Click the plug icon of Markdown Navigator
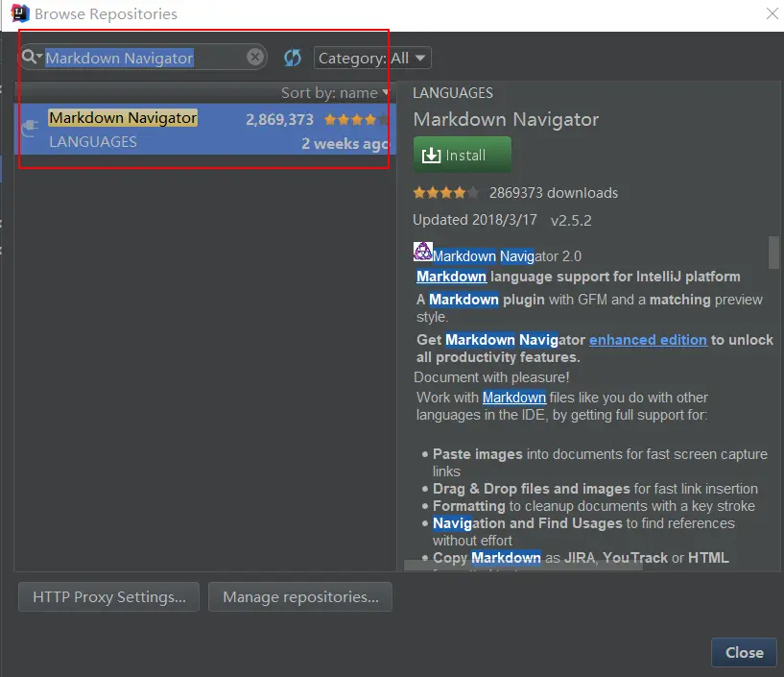This screenshot has width=784, height=677. 31,128
